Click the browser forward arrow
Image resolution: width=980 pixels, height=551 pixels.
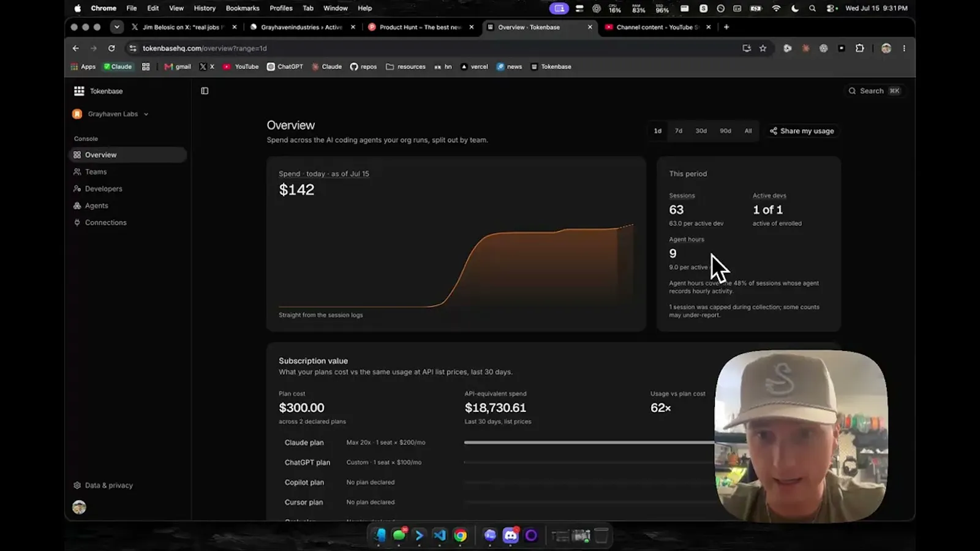[94, 48]
